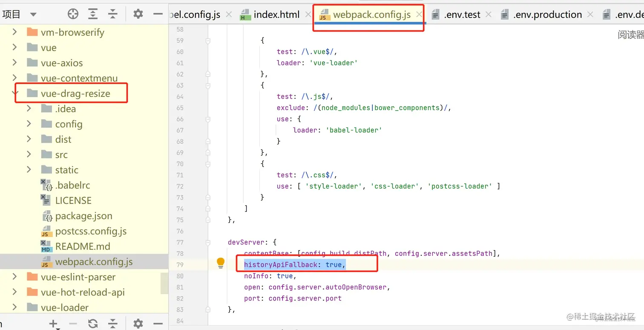Expand all in project panel top toolbar
This screenshot has height=330, width=644.
click(x=93, y=14)
